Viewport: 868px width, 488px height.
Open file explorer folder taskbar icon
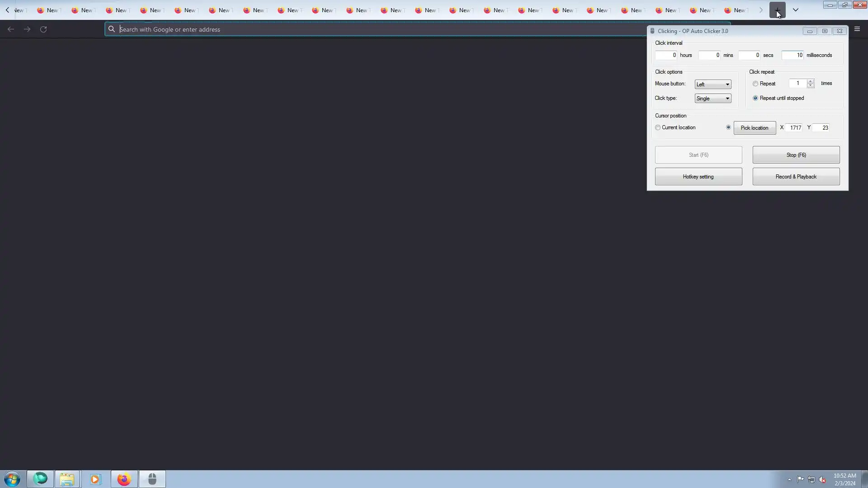(x=67, y=479)
